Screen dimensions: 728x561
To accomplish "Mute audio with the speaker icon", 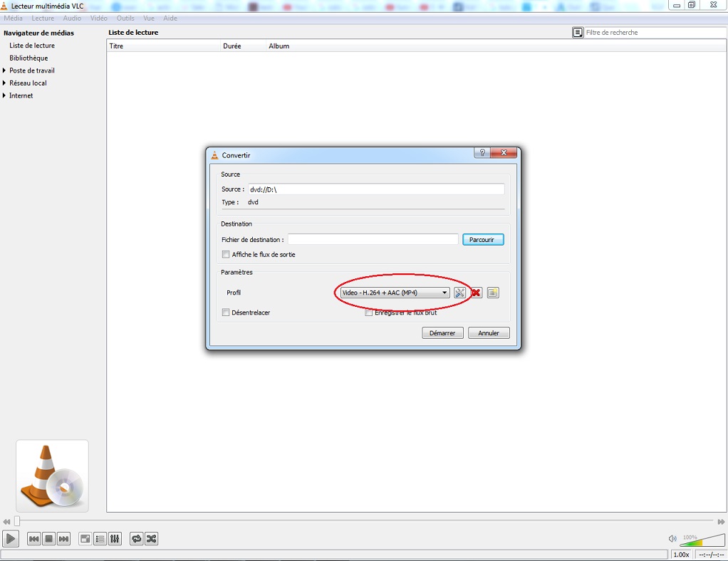I will coord(672,539).
